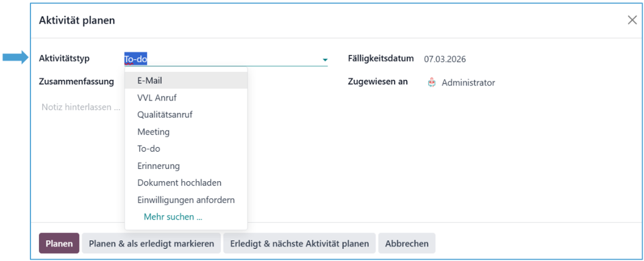Close the Aktivität planen dialog
Viewport: 644px width, 261px height.
[x=632, y=20]
